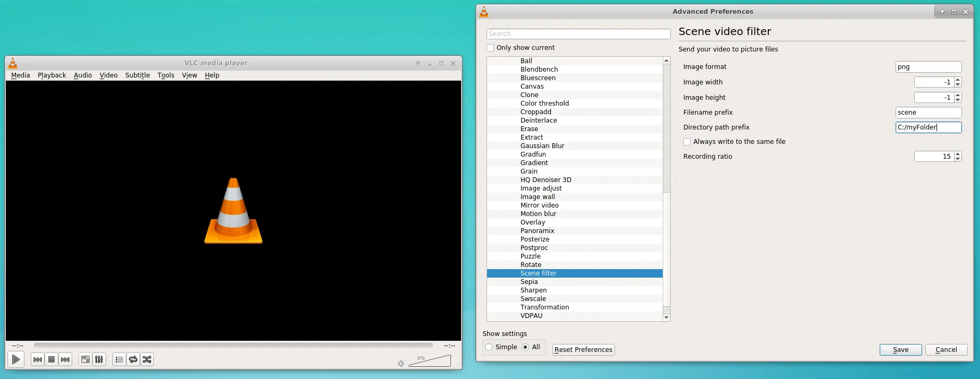Click the VLC cone icon in the player title bar

(x=13, y=63)
